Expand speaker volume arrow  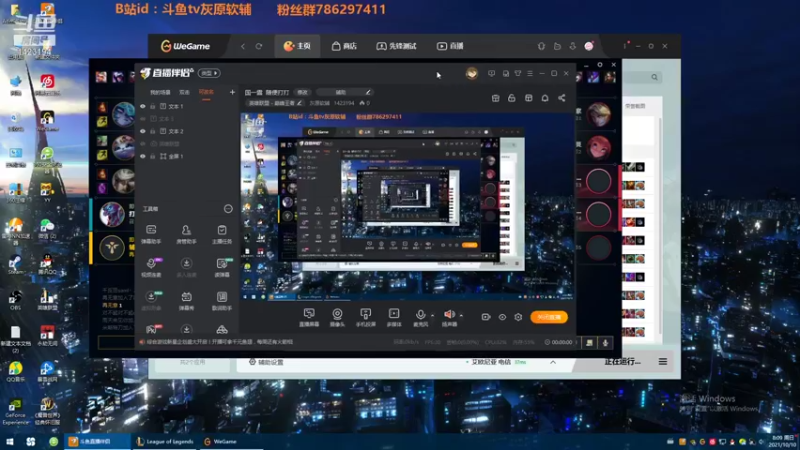tap(461, 315)
